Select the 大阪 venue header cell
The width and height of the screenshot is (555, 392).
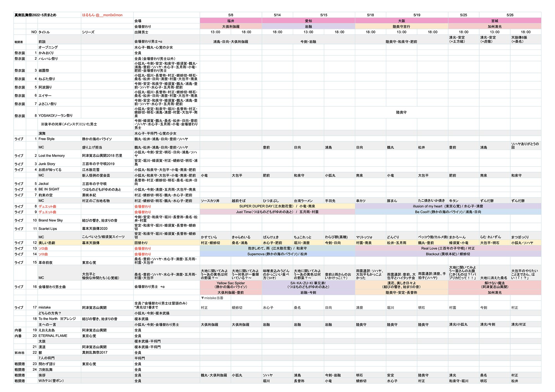point(401,21)
